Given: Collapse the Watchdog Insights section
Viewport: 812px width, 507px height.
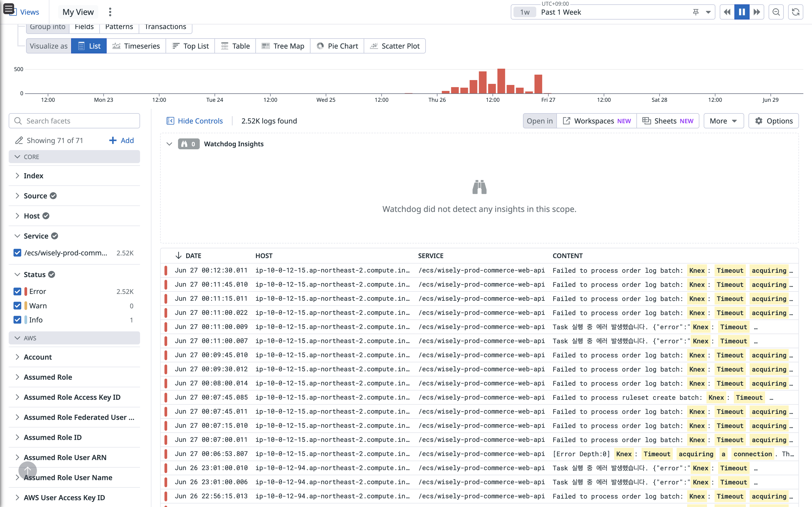Looking at the screenshot, I should tap(169, 144).
